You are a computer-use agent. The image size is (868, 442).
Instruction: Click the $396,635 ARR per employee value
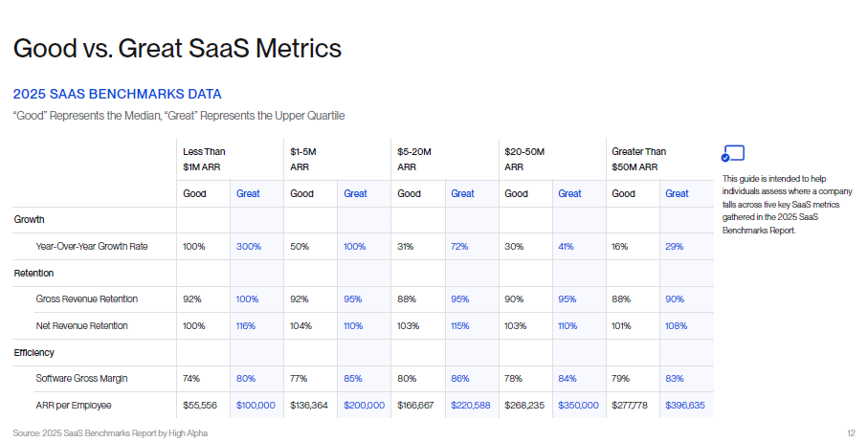(x=684, y=406)
